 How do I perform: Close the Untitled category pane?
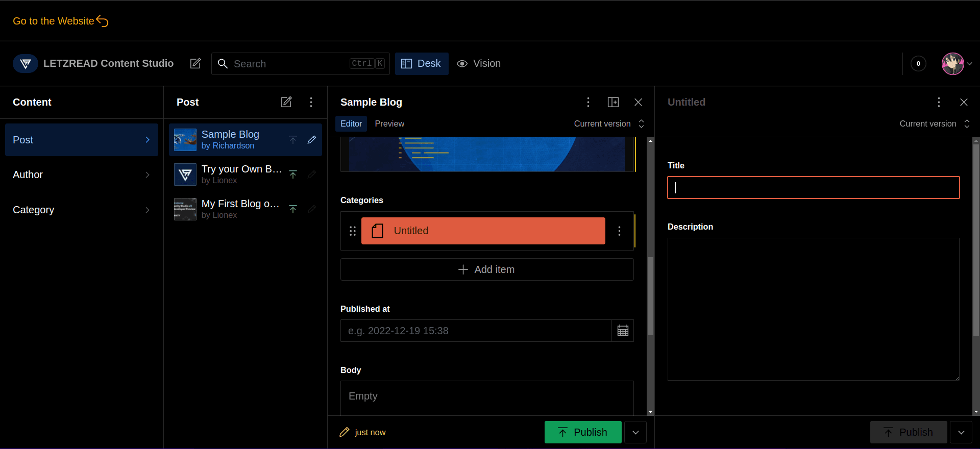964,102
